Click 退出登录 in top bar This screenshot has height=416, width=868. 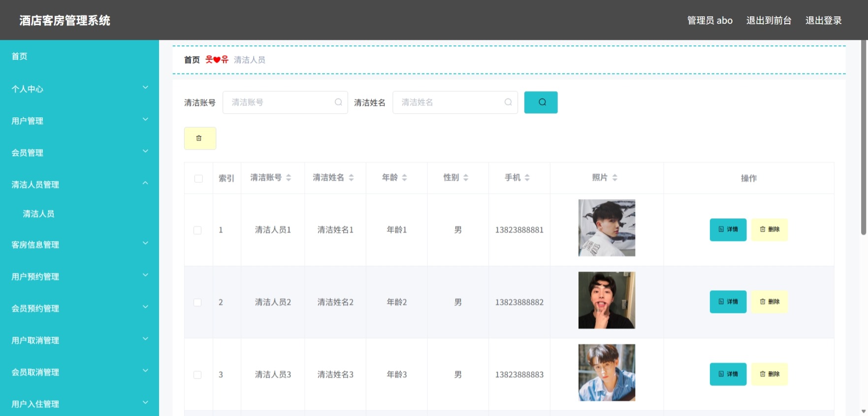click(823, 20)
